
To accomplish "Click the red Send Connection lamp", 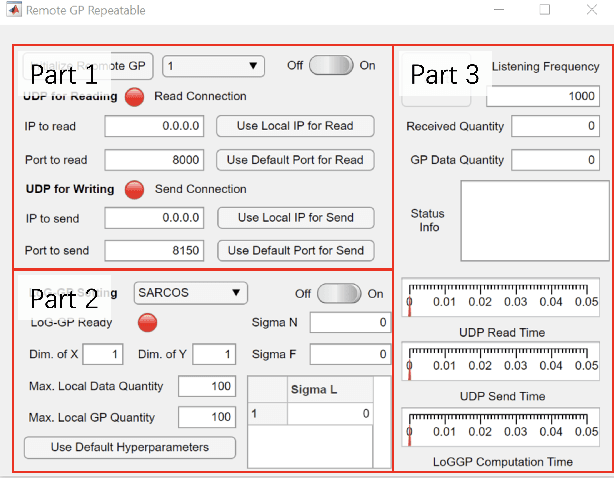I will pyautogui.click(x=134, y=189).
